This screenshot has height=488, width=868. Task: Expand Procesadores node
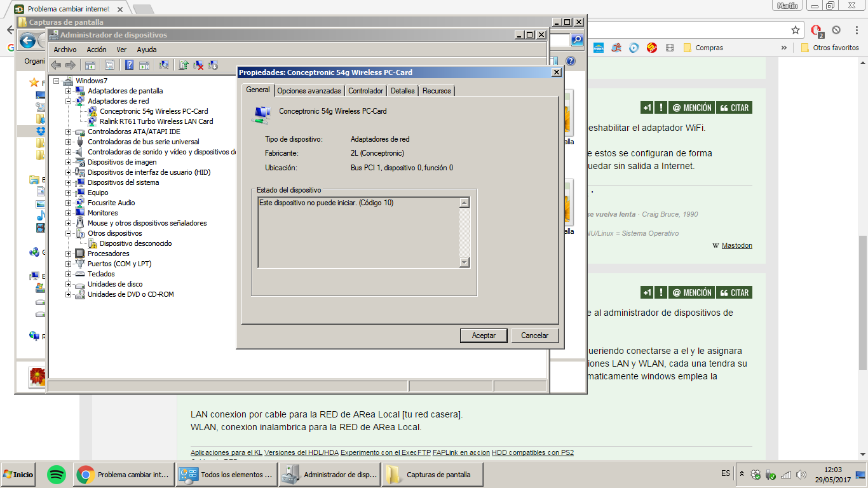click(x=69, y=254)
